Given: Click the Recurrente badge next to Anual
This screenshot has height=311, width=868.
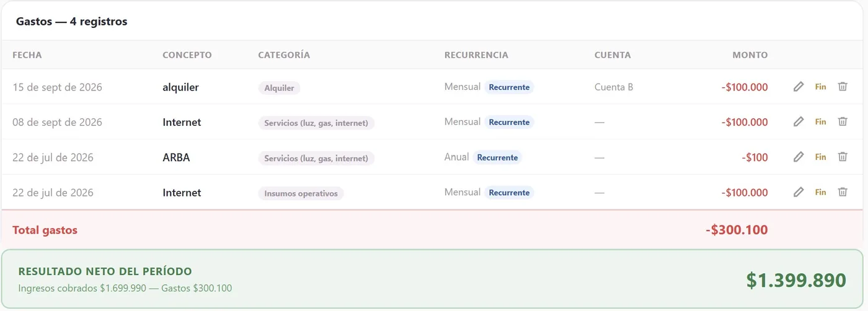Looking at the screenshot, I should point(497,157).
